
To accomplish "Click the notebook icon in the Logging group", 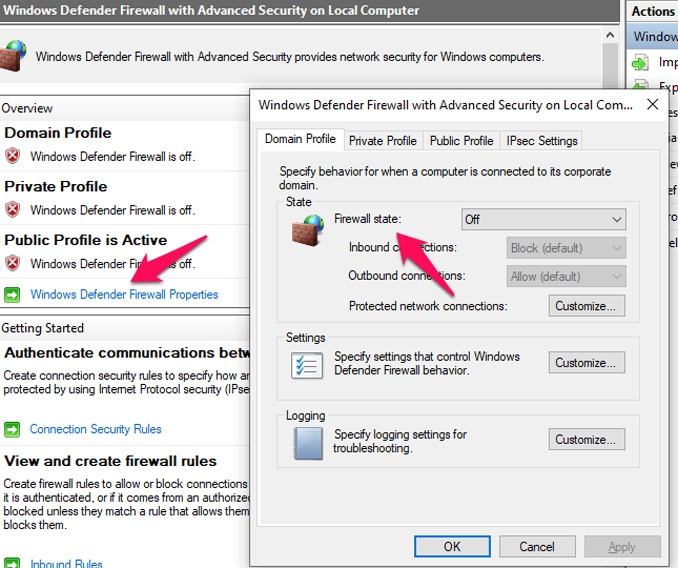I will tap(308, 444).
